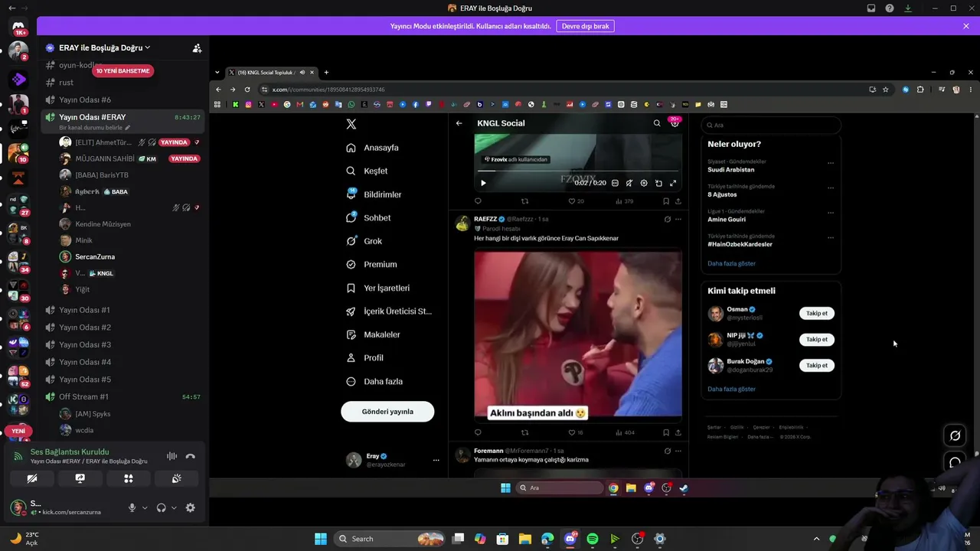The height and width of the screenshot is (551, 980).
Task: Open Discord help icon in the title bar
Action: tap(890, 8)
